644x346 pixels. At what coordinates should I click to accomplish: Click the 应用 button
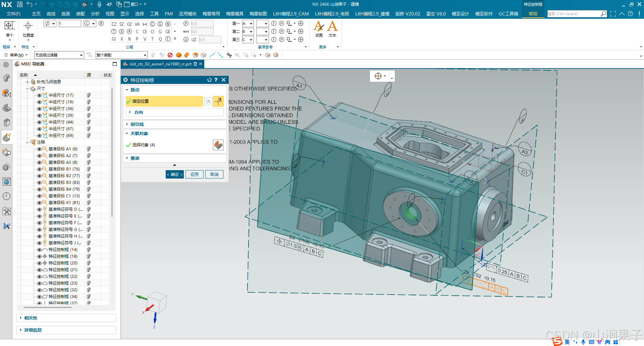point(195,175)
